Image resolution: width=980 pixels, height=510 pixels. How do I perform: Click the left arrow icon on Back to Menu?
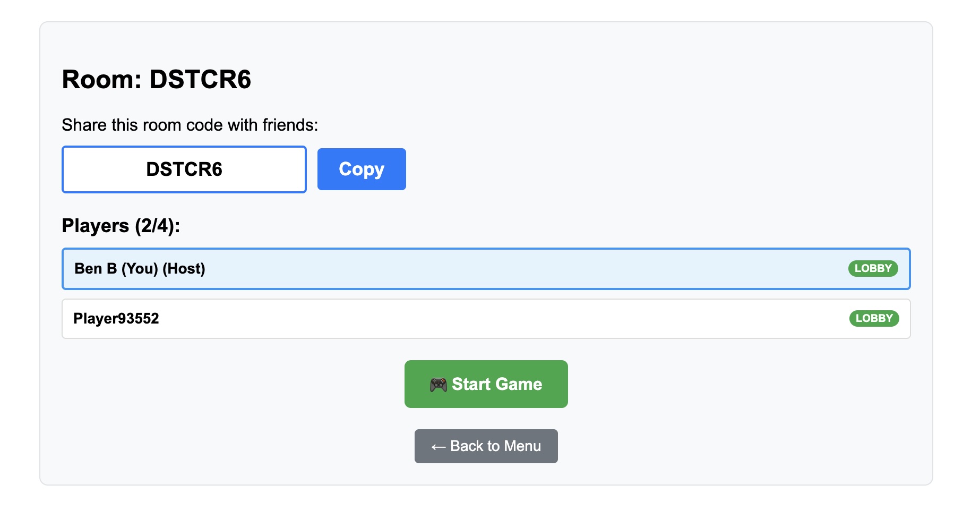(438, 447)
